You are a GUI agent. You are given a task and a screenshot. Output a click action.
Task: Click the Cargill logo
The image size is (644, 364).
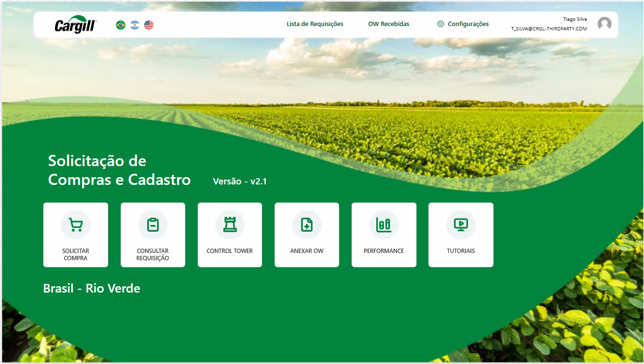76,25
